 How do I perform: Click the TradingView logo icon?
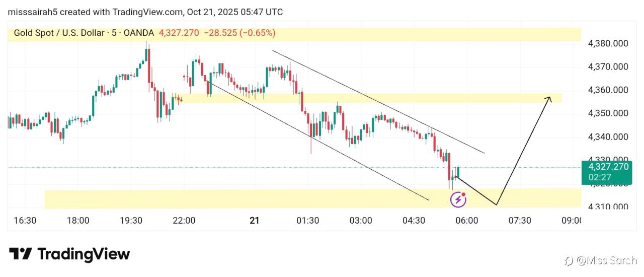coord(21,254)
